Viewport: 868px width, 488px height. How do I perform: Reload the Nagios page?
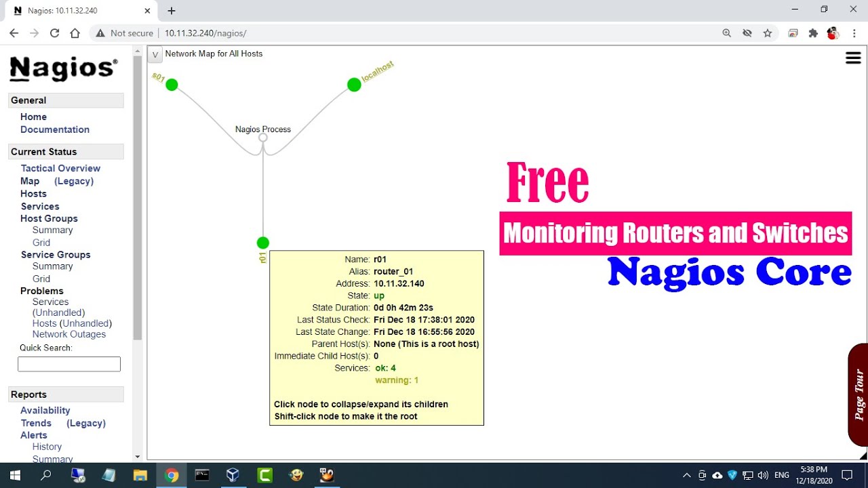point(54,33)
